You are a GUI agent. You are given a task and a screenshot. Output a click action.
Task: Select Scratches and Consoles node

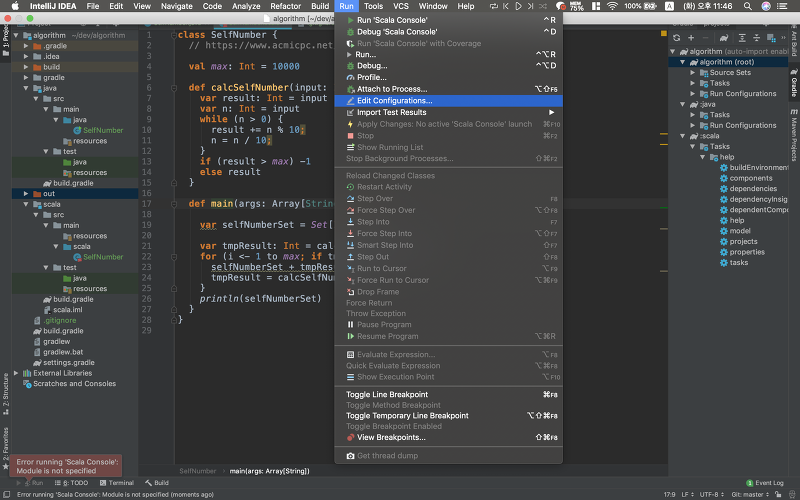coord(75,384)
